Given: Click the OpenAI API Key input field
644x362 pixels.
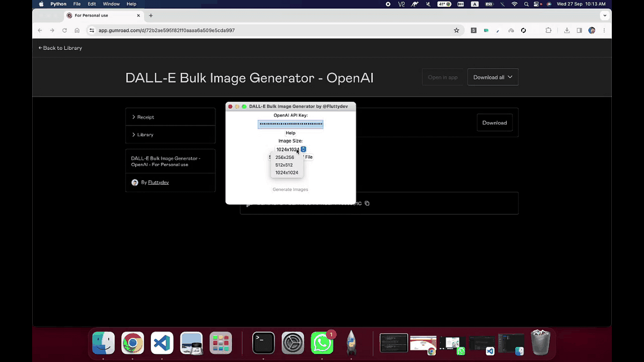Looking at the screenshot, I should pos(290,124).
